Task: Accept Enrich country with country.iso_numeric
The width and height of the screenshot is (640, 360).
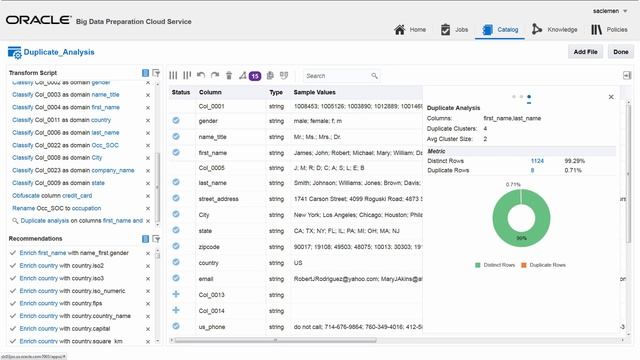Action: [x=13, y=291]
